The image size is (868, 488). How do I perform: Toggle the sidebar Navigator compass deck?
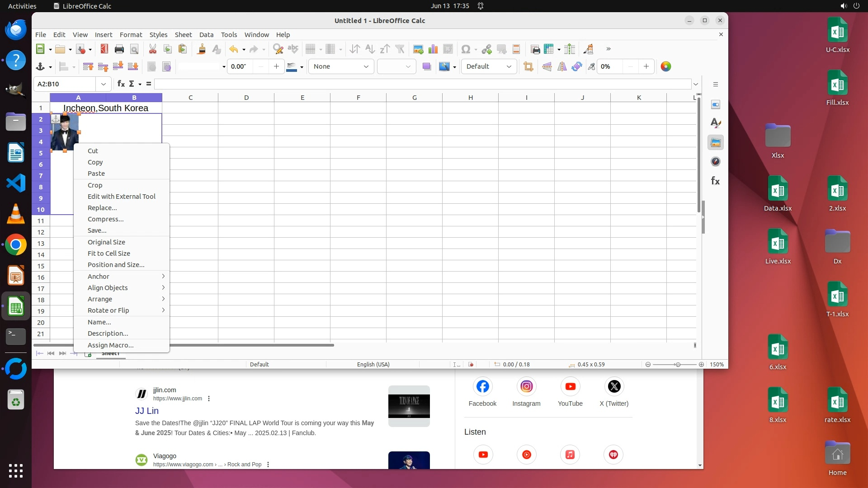tap(716, 162)
